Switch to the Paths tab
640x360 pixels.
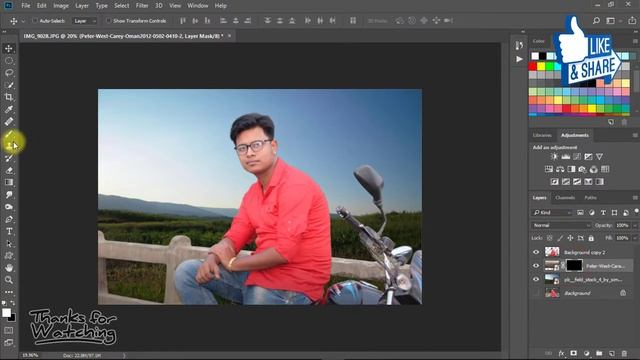590,198
